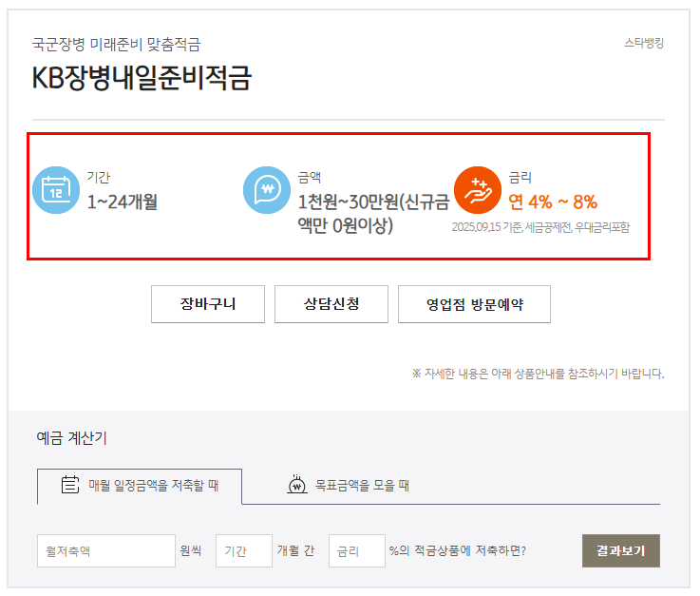Image resolution: width=700 pixels, height=596 pixels.
Task: Click the orange hand 금리 icon
Action: 478,190
